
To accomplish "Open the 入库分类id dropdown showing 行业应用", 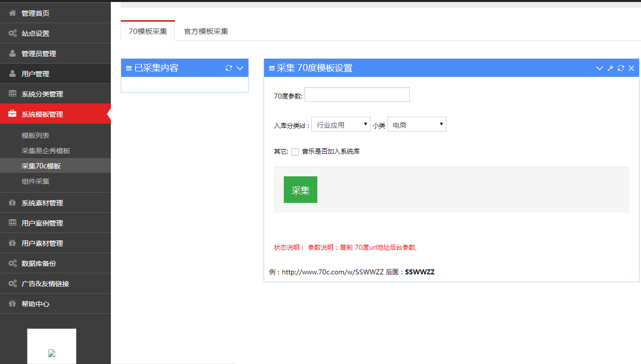I will [x=340, y=124].
